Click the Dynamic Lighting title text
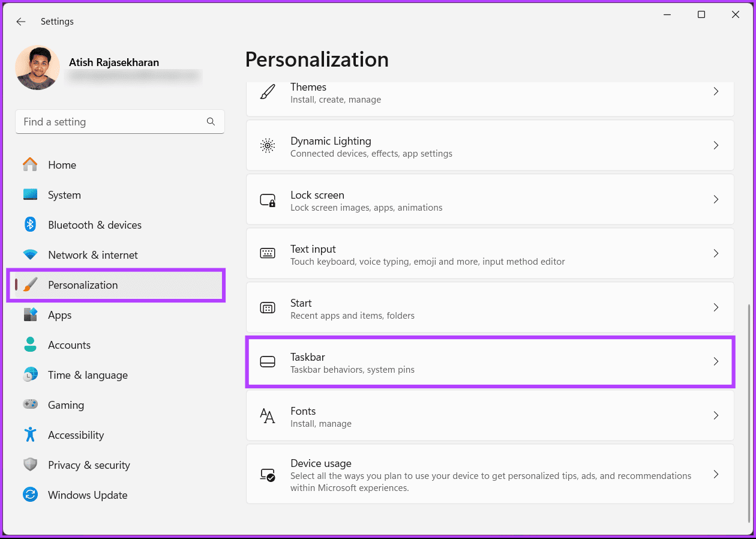Viewport: 756px width, 539px height. tap(331, 141)
